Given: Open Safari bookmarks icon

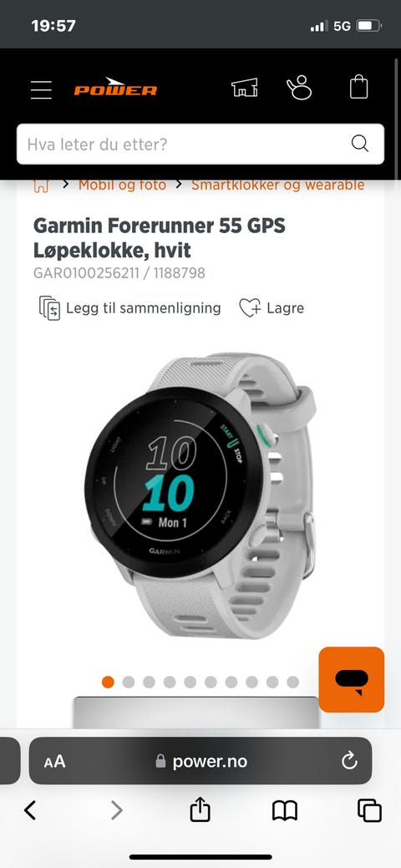Looking at the screenshot, I should (285, 811).
